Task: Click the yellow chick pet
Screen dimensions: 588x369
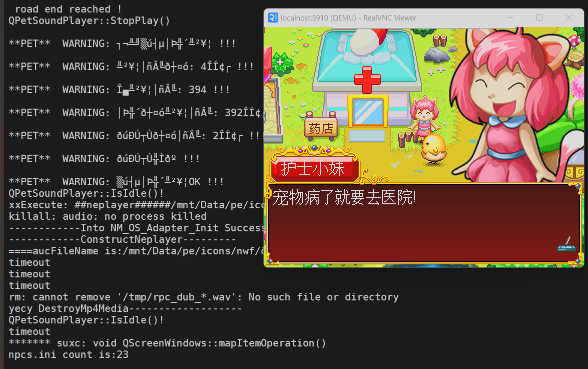Action: click(434, 149)
